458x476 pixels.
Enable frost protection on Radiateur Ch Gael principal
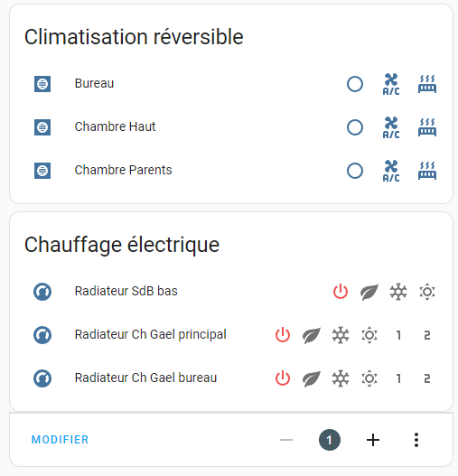[x=341, y=335]
